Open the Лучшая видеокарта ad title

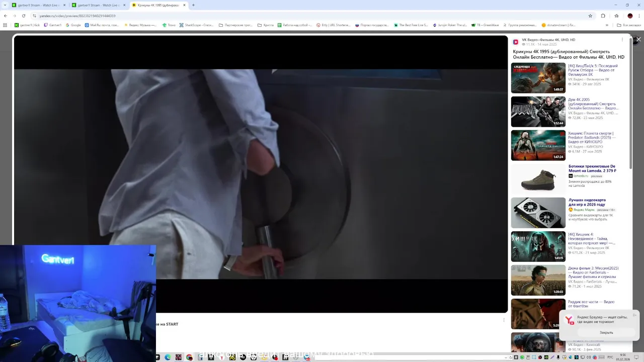(x=587, y=202)
